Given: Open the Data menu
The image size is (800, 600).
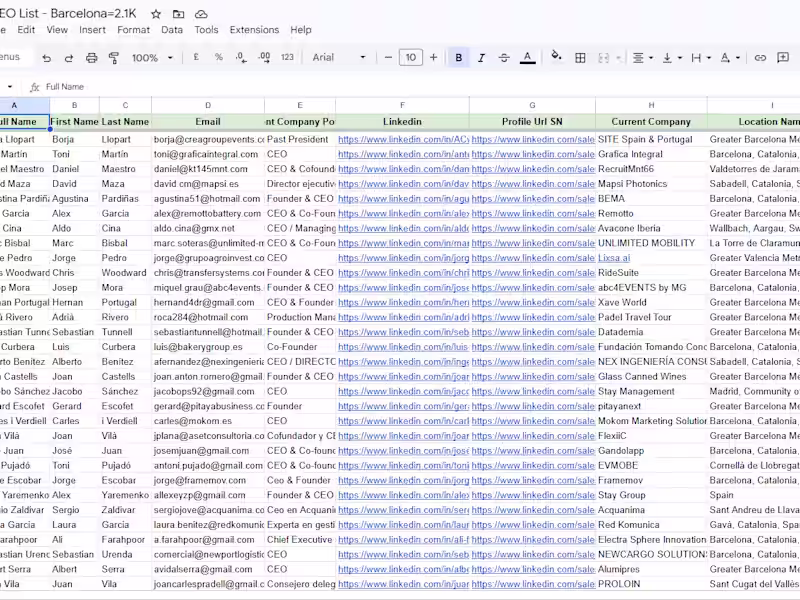Looking at the screenshot, I should click(172, 30).
